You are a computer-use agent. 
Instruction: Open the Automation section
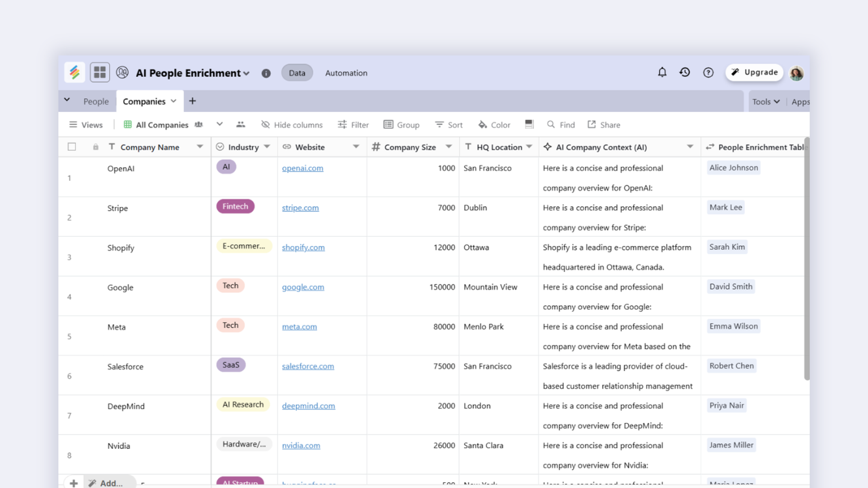(346, 73)
